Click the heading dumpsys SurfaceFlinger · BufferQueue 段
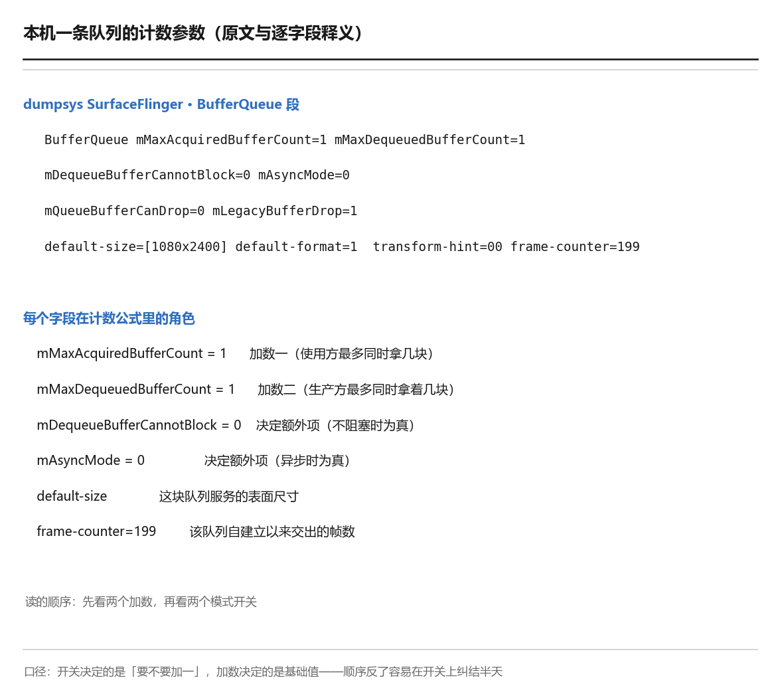This screenshot has width=780, height=700. 161,104
